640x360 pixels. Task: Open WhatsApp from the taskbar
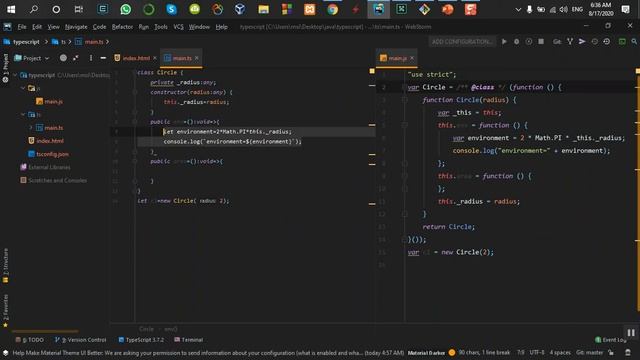[126, 9]
